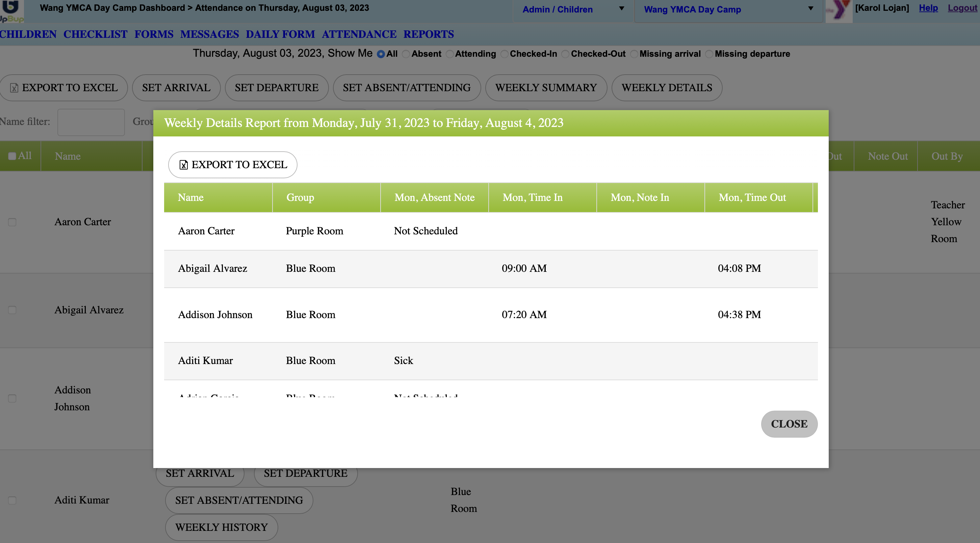This screenshot has width=980, height=543.
Task: Click the Logout link
Action: [x=963, y=8]
